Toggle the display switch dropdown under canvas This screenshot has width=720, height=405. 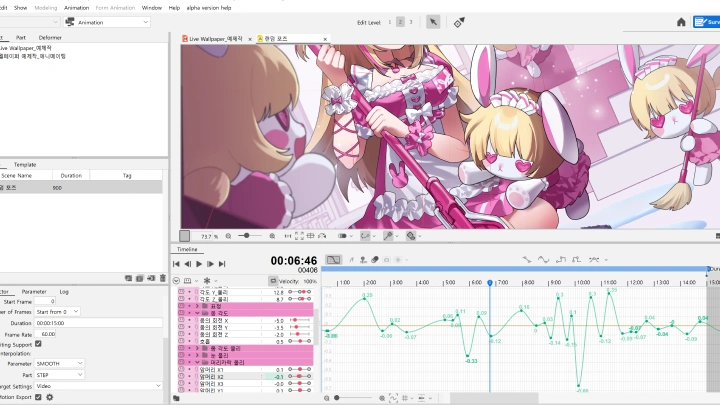[345, 236]
